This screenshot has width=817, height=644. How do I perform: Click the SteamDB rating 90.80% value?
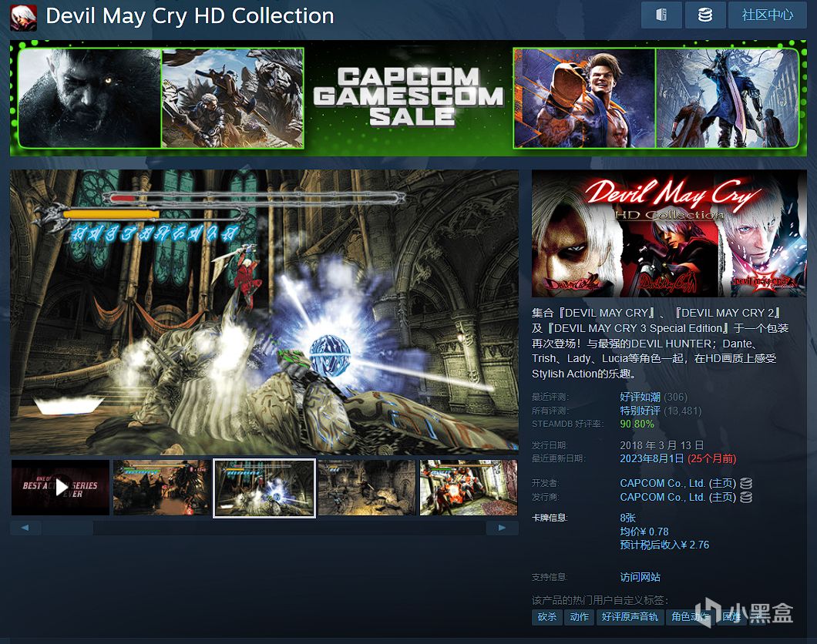click(x=637, y=424)
